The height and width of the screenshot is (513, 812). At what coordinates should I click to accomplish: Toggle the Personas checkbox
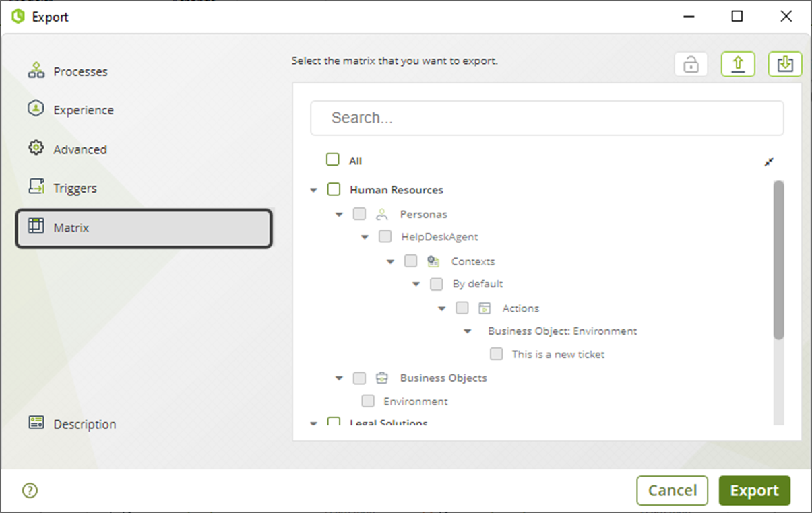(x=360, y=214)
